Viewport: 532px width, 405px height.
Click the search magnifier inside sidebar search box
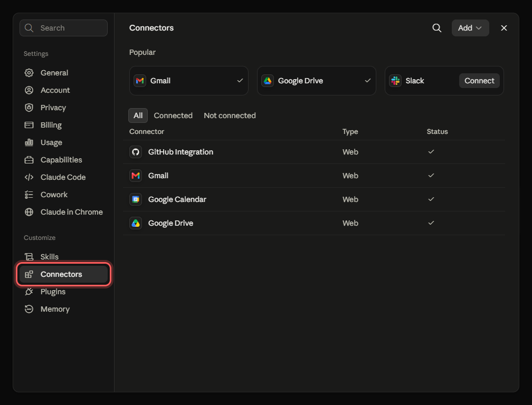point(29,28)
